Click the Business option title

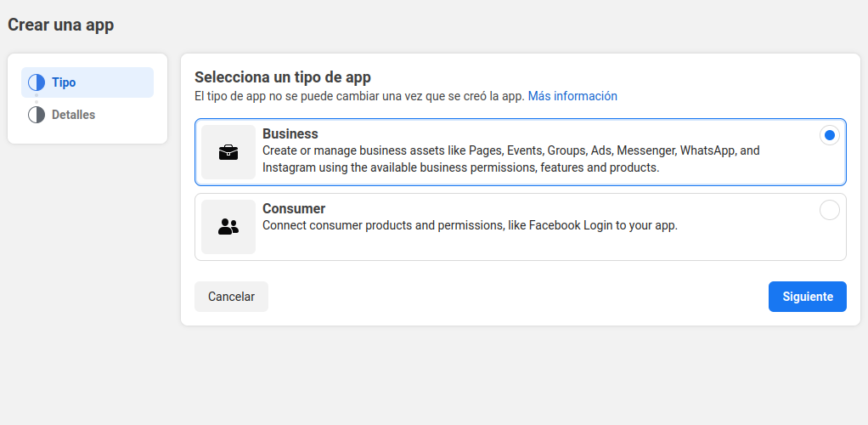[x=290, y=133]
